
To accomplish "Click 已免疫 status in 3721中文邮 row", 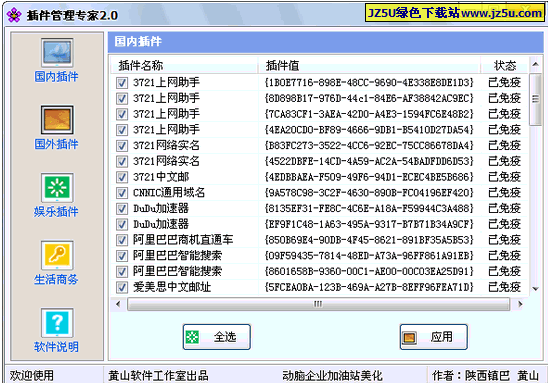I will pyautogui.click(x=505, y=177).
